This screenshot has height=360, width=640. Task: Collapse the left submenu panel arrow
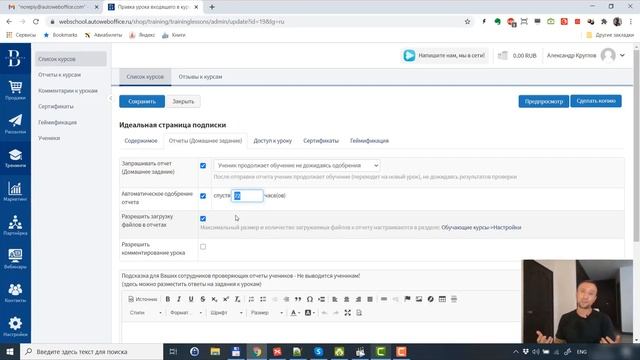110,98
